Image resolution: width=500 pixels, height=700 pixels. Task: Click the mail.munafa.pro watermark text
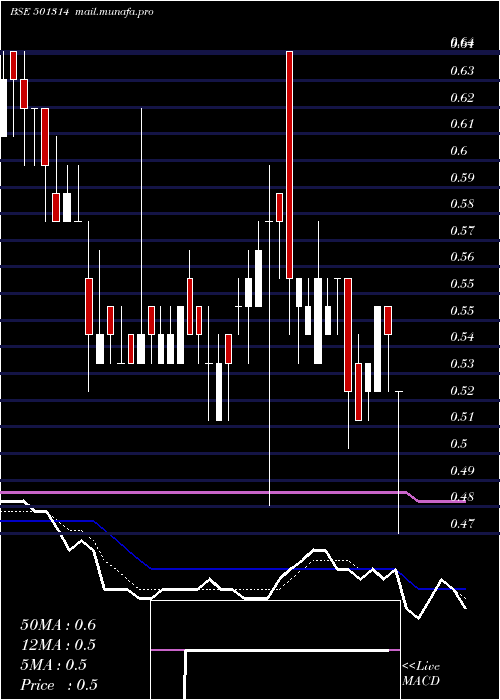[x=114, y=12]
